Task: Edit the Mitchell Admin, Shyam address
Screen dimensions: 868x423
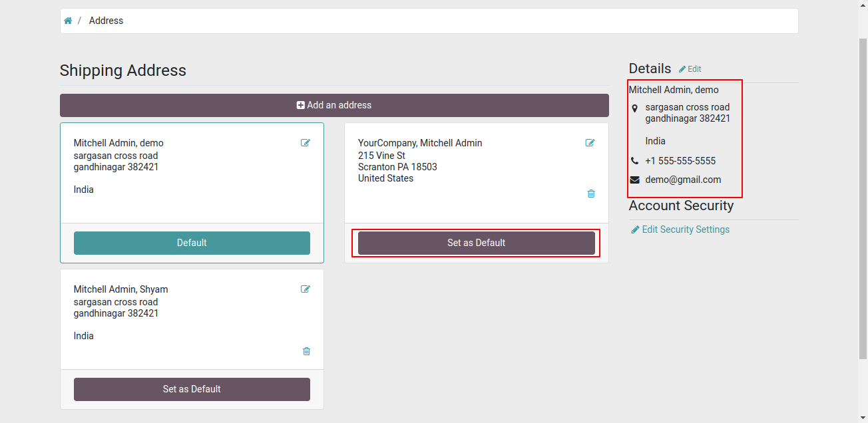Action: pos(306,289)
